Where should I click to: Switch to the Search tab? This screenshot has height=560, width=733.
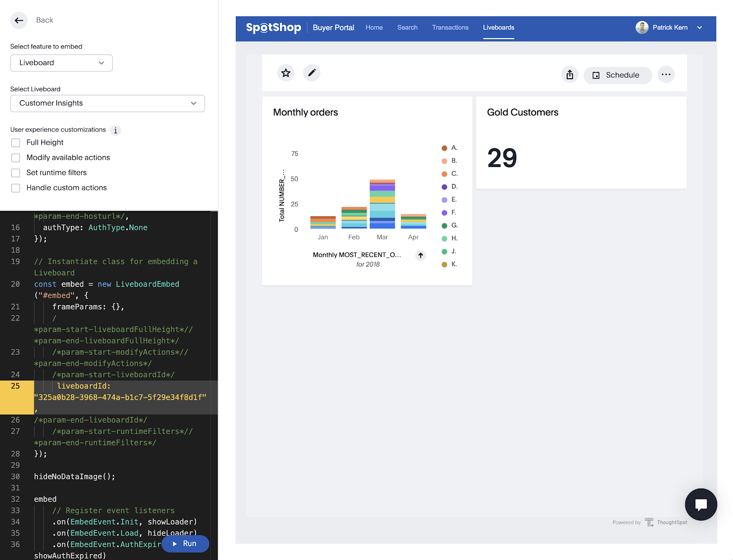coord(407,27)
